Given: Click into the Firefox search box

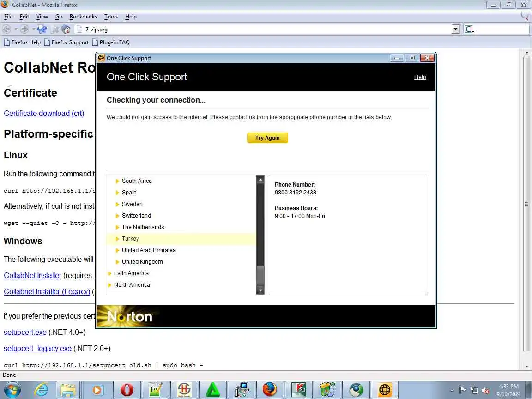Looking at the screenshot, I should click(x=502, y=29).
